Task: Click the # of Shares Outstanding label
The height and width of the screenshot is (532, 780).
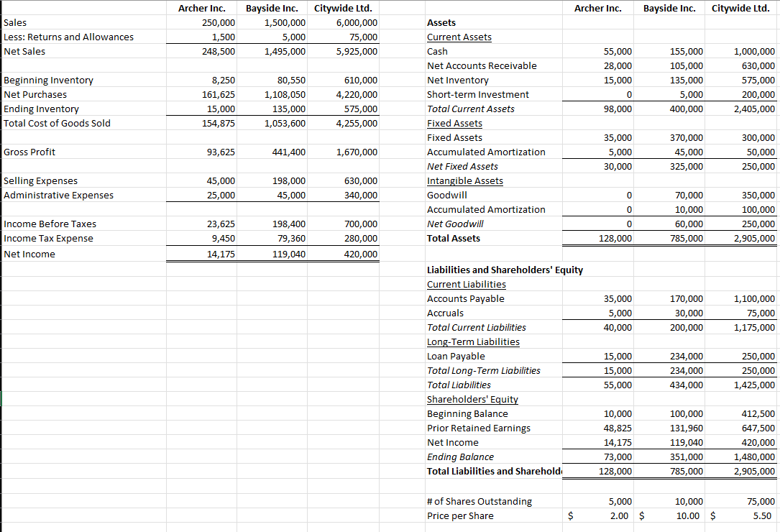Action: click(x=479, y=501)
